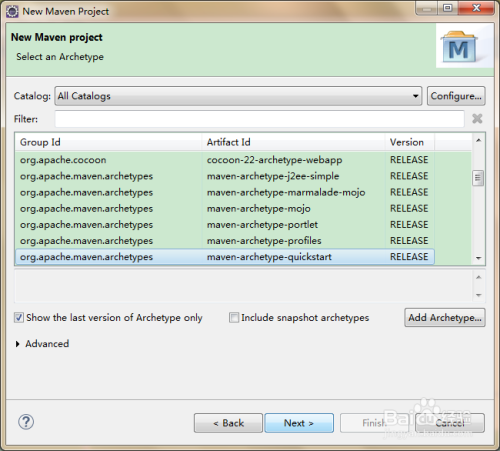Close the dialog with the red X
Viewport: 500px width, 451px height.
pos(476,8)
